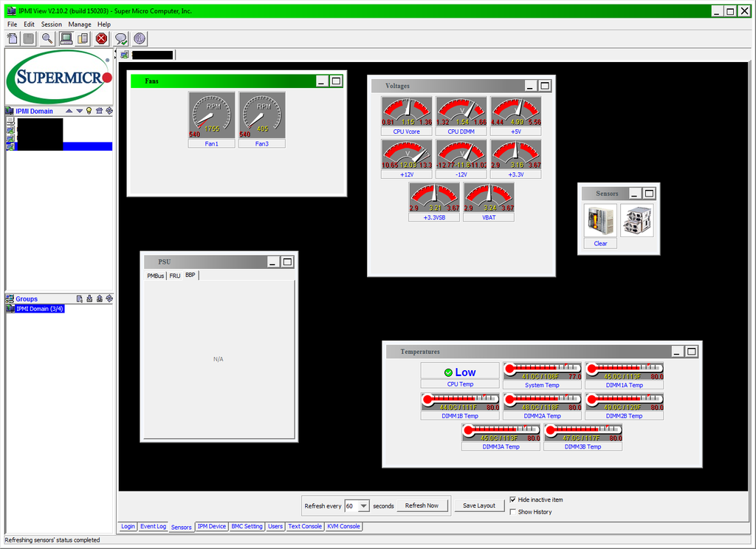Select the FRU tab in PSU panel
Viewport: 756px width, 549px height.
[175, 276]
